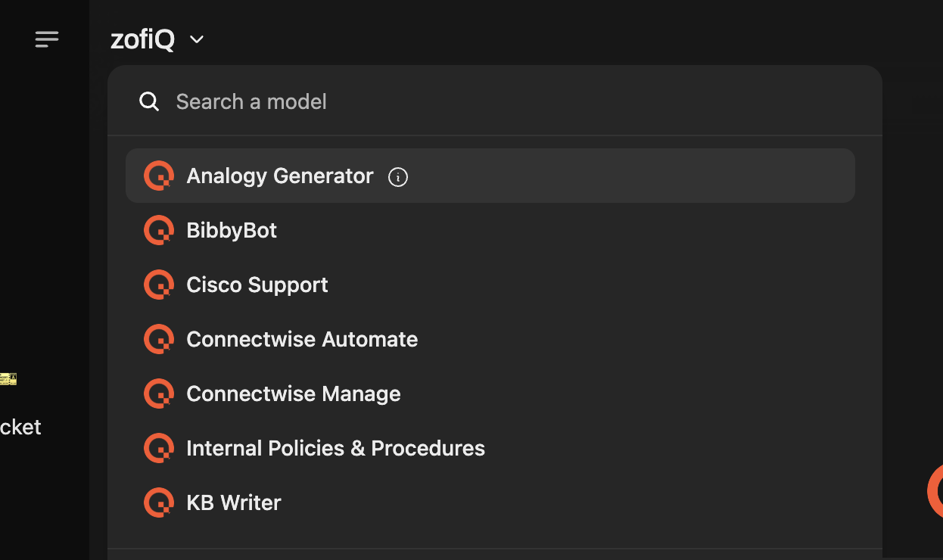This screenshot has width=943, height=560.
Task: Click the orange circle icon at right edge
Action: click(935, 492)
